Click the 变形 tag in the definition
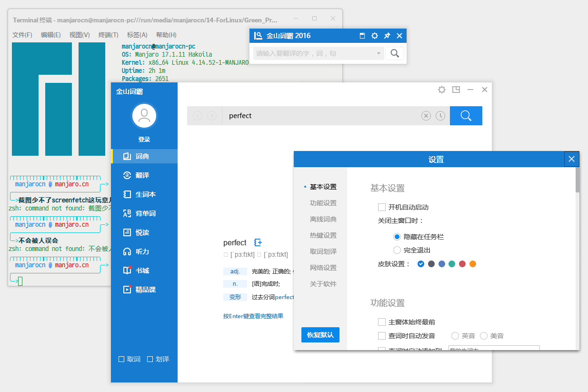This screenshot has width=588, height=392. [x=235, y=297]
